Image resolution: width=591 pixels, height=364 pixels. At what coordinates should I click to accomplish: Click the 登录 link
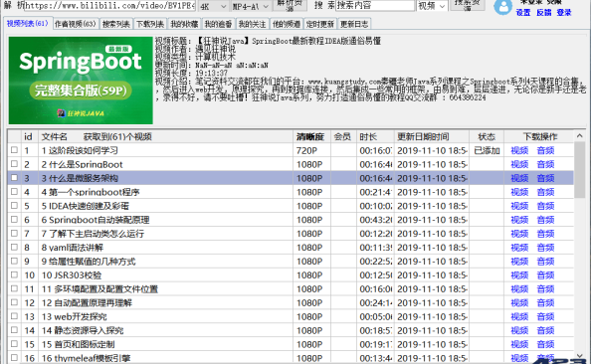click(564, 13)
